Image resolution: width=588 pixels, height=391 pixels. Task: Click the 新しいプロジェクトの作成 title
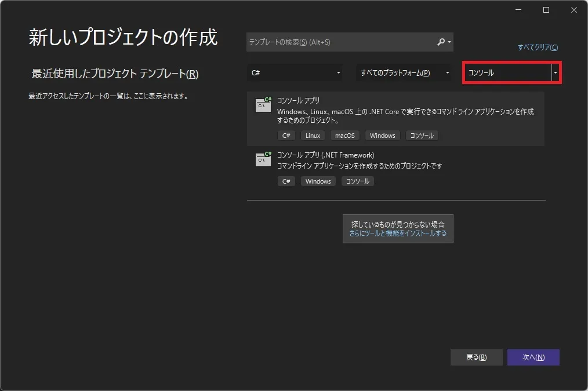tap(123, 37)
